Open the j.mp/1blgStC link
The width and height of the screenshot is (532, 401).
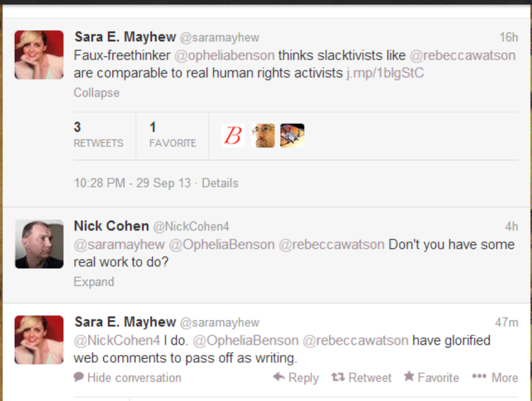[386, 73]
